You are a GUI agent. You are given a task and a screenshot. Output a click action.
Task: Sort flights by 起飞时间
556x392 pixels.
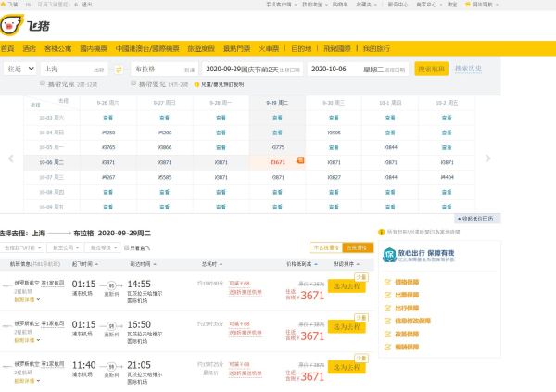(x=85, y=264)
